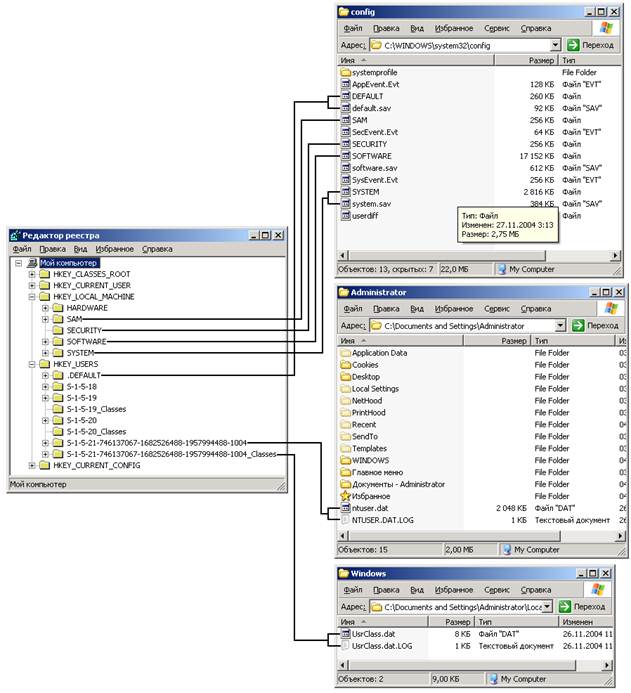Open the UsrClass.dat file icon
Image resolution: width=631 pixels, height=693 pixels.
tap(346, 634)
